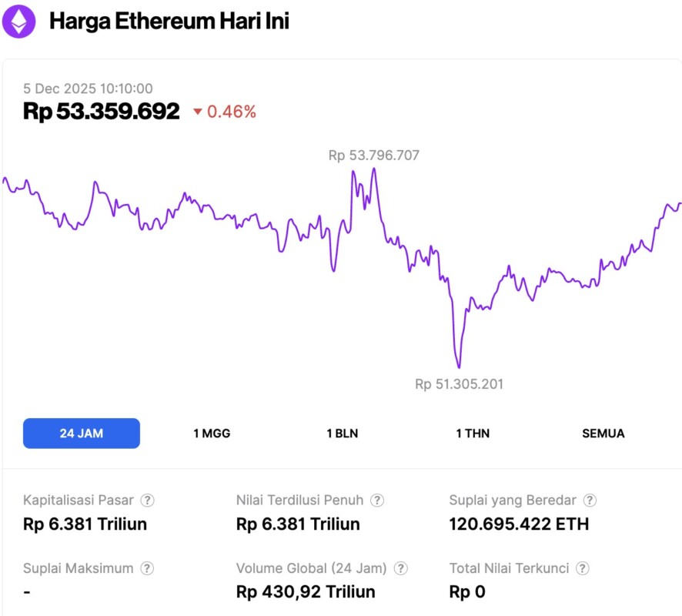682x616 pixels.
Task: Click the 120.695.422 ETH circulating supply value
Action: [x=519, y=525]
